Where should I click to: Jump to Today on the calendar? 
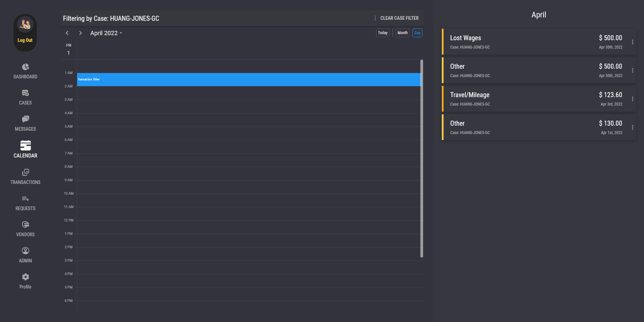[383, 33]
